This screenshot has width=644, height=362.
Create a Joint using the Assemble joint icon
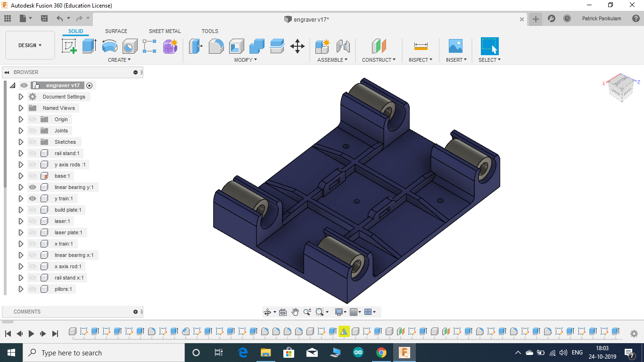pos(344,46)
